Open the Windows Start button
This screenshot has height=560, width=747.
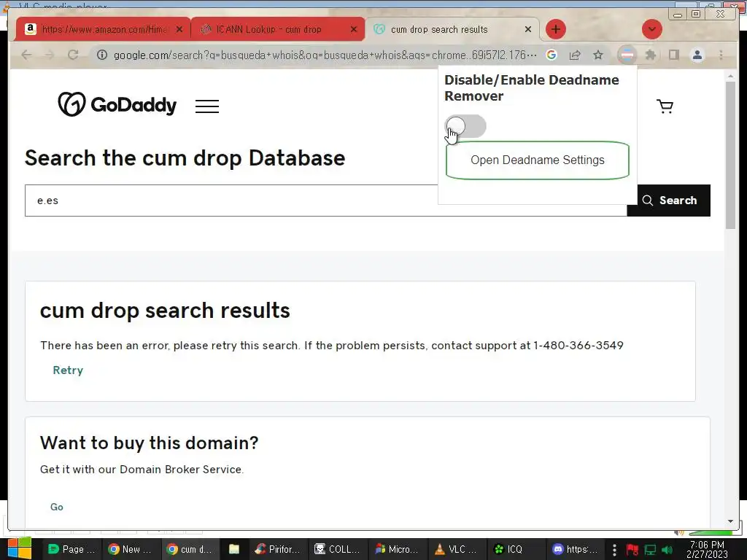[18, 549]
